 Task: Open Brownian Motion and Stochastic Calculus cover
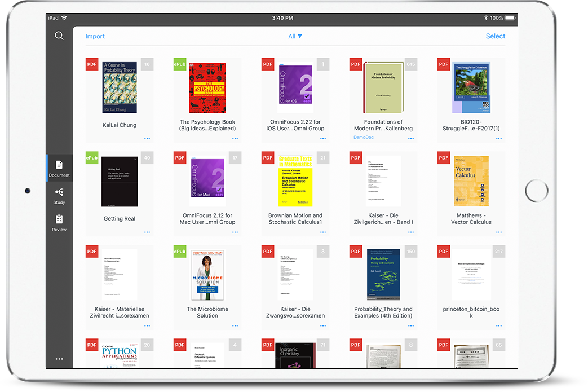pyautogui.click(x=295, y=181)
